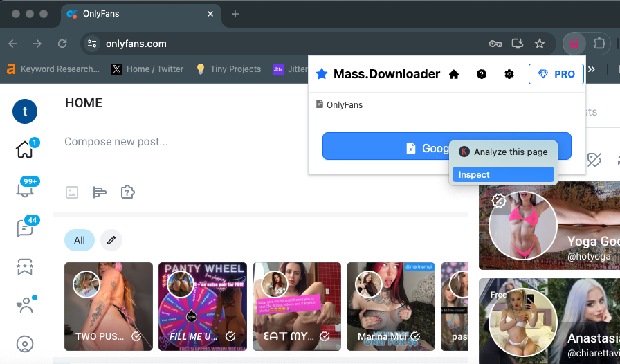Screen dimensions: 620x364
Task: Open Keyword Research bookmark
Action: point(53,69)
